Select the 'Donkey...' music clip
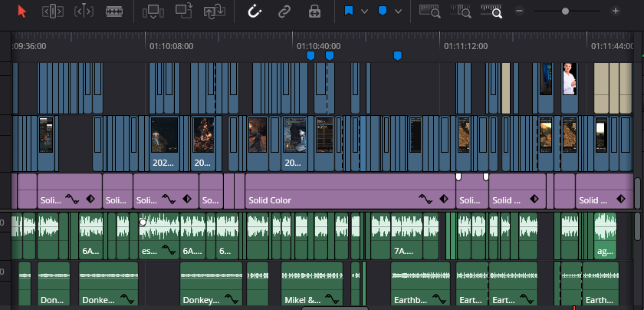644x310 pixels. click(x=211, y=284)
